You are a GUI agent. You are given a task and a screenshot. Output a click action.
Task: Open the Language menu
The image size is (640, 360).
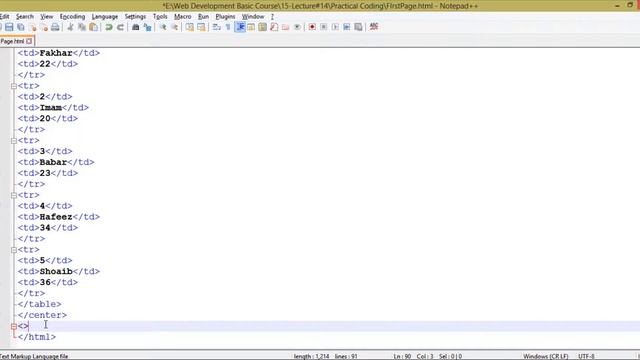104,16
